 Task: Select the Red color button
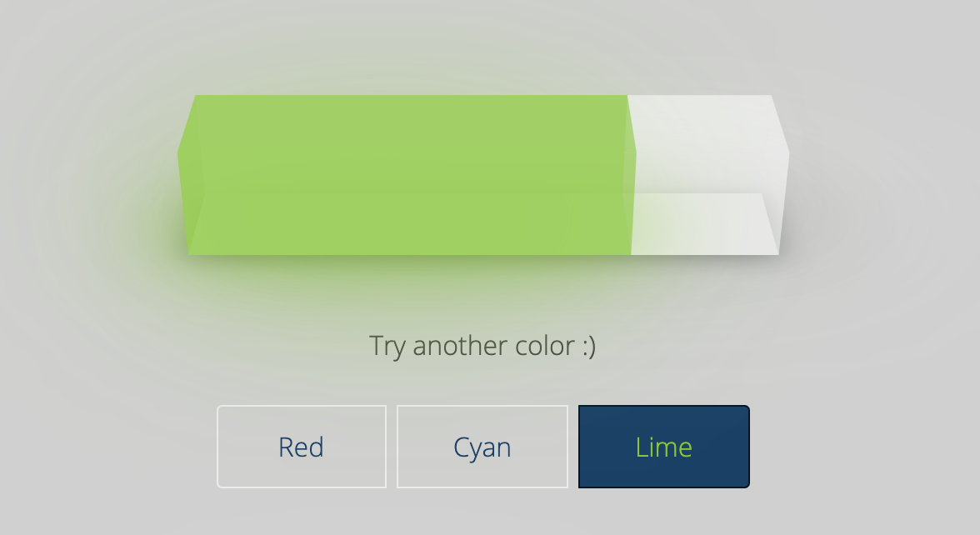302,447
